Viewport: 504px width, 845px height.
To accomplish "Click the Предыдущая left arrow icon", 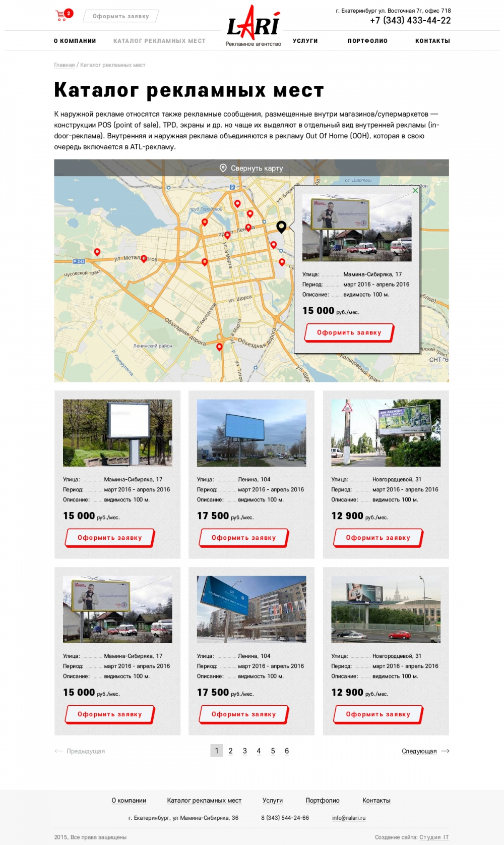I will point(58,751).
